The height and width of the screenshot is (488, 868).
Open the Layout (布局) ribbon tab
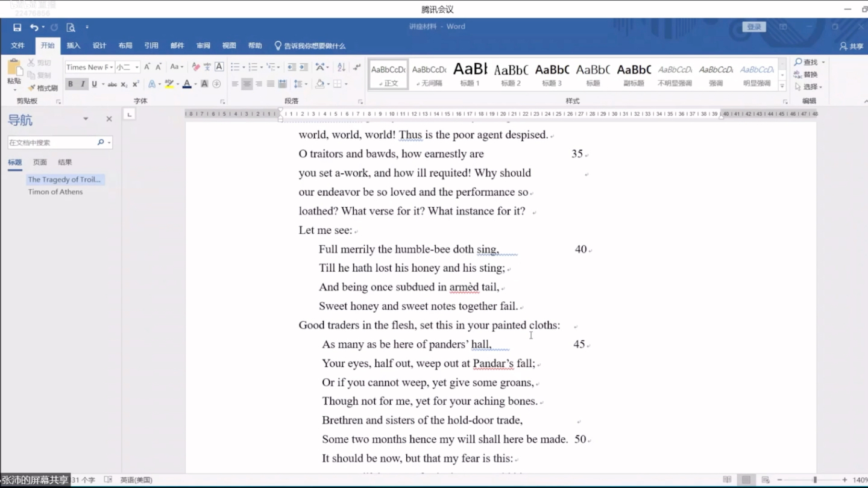(125, 46)
